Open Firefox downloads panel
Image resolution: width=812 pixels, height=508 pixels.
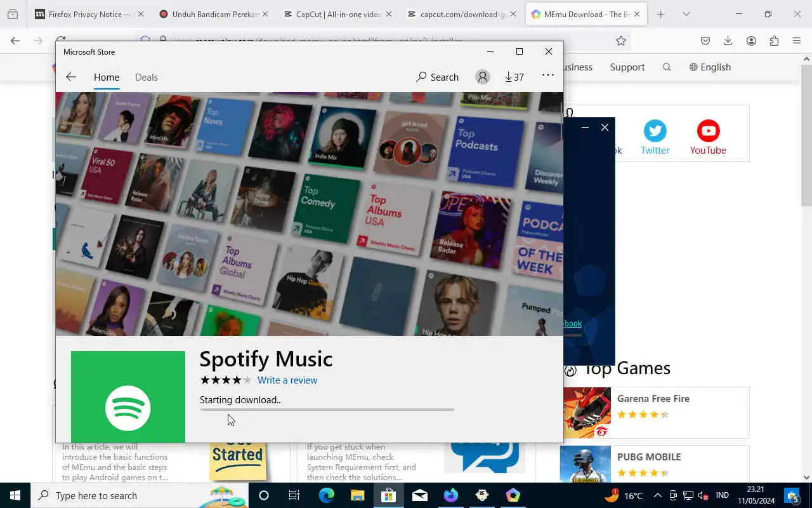[728, 41]
